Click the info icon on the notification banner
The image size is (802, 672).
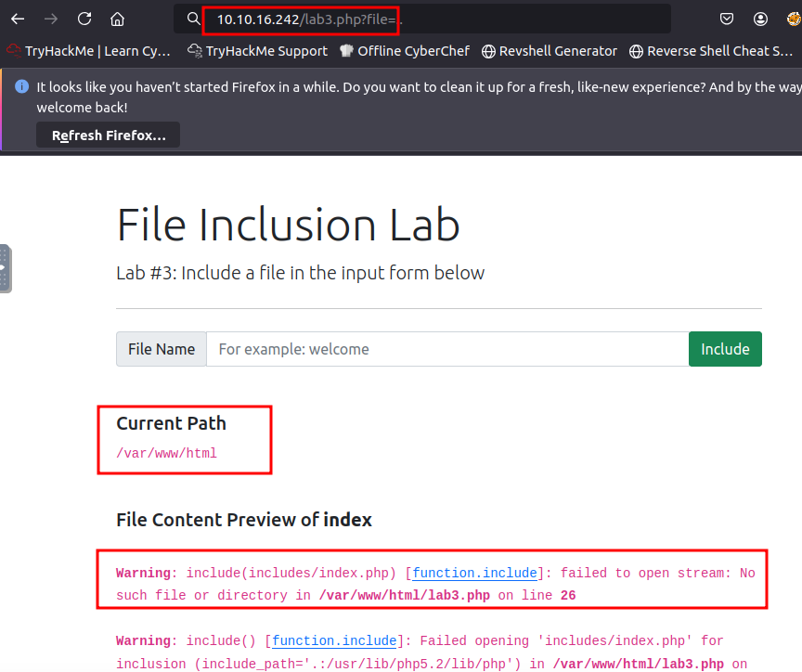tap(21, 86)
